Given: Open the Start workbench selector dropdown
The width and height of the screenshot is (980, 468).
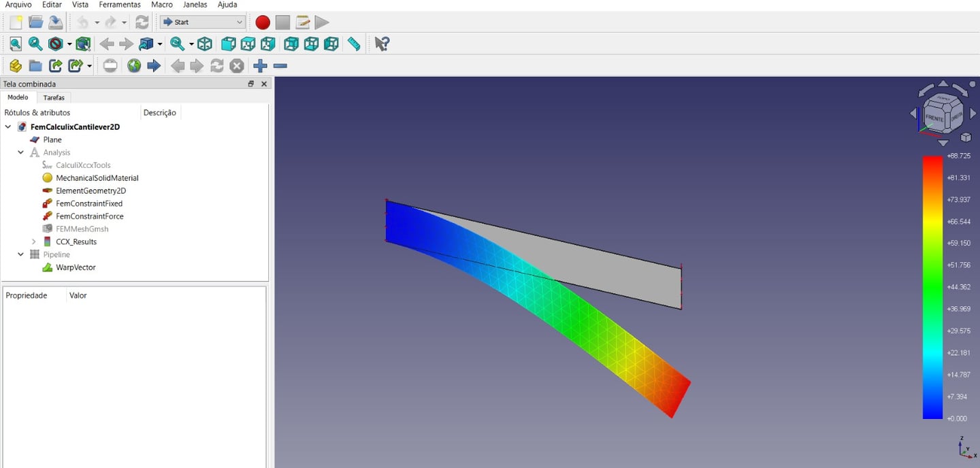Looking at the screenshot, I should click(x=203, y=22).
